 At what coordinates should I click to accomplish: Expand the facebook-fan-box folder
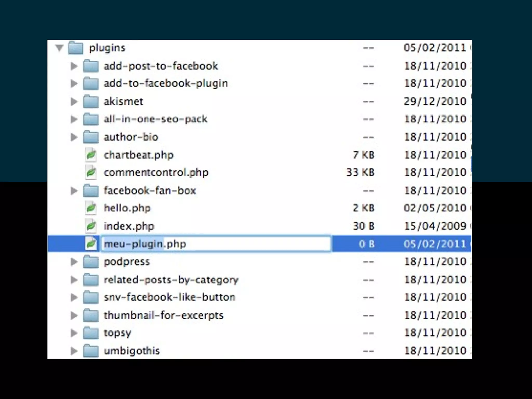(x=74, y=191)
